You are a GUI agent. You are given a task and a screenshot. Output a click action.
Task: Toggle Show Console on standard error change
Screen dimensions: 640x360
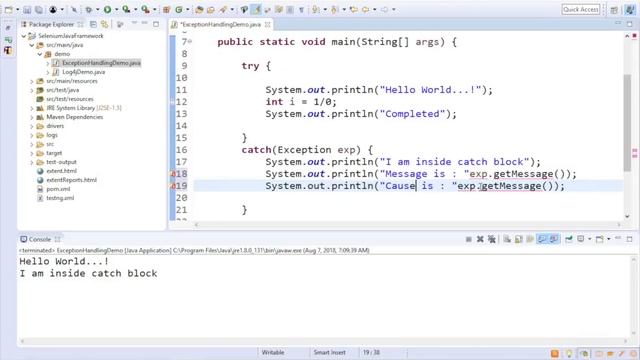point(553,239)
